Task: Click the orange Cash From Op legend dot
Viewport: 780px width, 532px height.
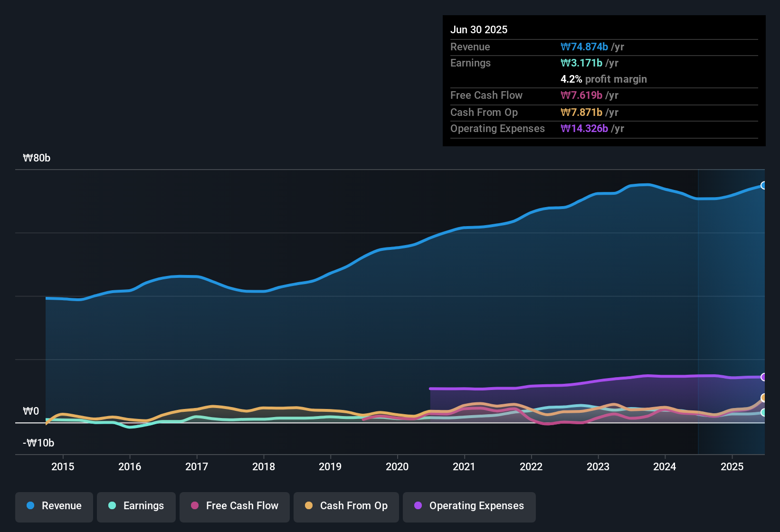Action: (x=309, y=506)
